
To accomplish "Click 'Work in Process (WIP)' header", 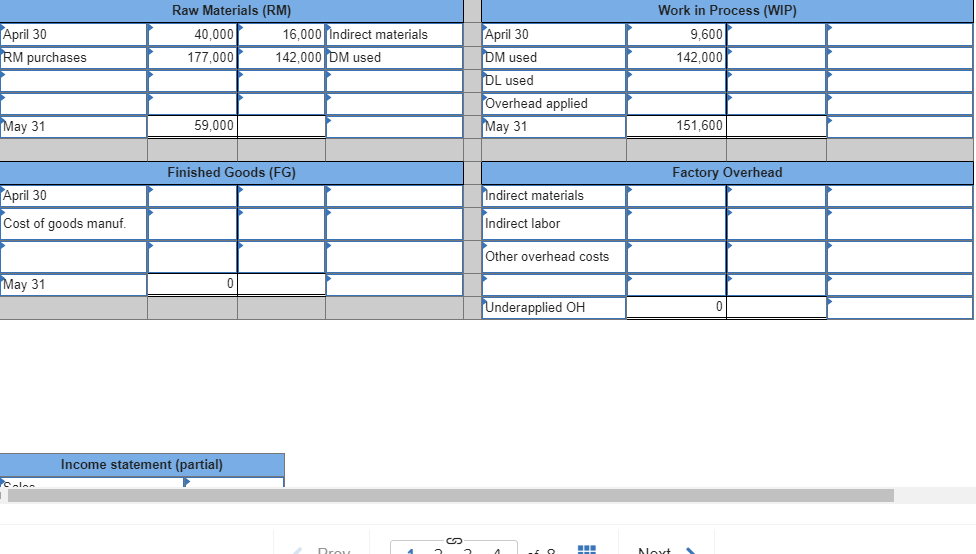I will click(x=727, y=11).
